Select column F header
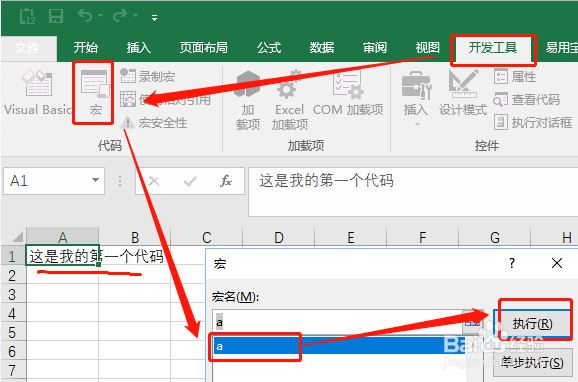 422,237
